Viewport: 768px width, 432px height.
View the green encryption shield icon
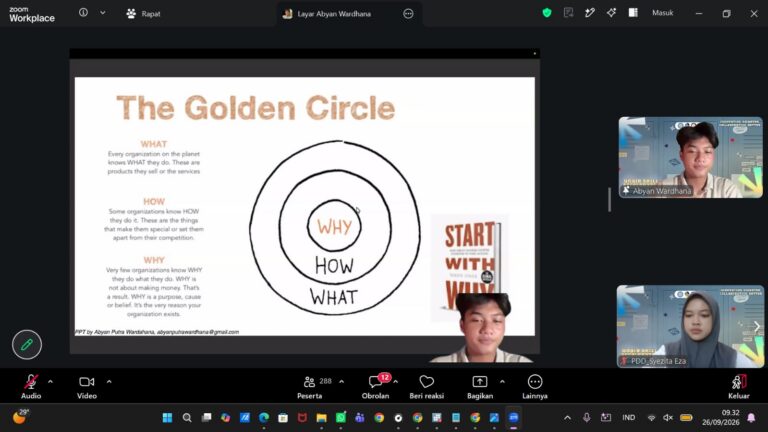[x=547, y=13]
